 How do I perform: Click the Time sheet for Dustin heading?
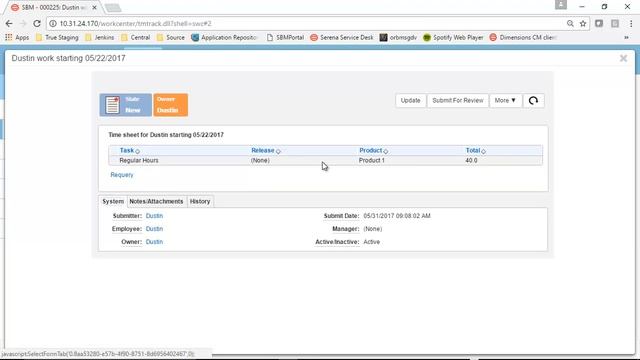click(166, 135)
